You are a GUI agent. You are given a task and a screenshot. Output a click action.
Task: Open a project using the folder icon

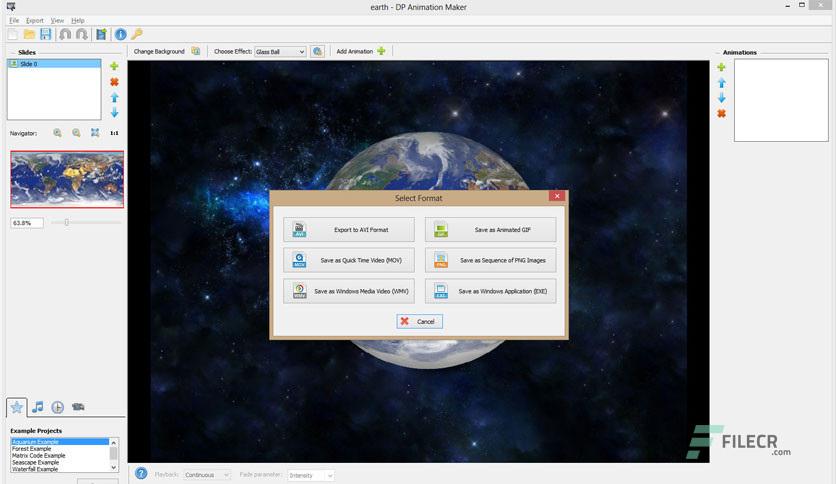tap(29, 35)
